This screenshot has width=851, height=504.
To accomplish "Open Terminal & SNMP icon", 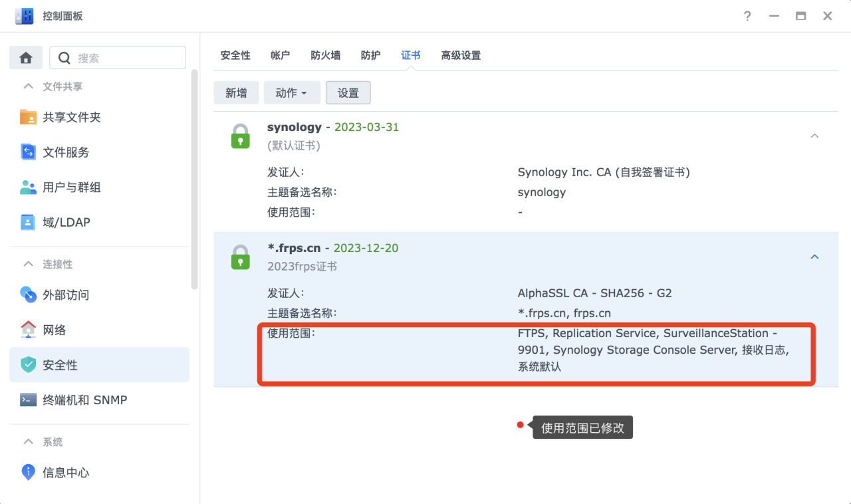I will tap(28, 400).
